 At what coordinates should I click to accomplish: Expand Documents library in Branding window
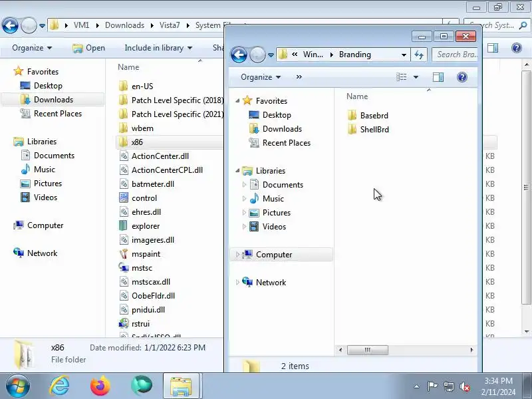[244, 185]
